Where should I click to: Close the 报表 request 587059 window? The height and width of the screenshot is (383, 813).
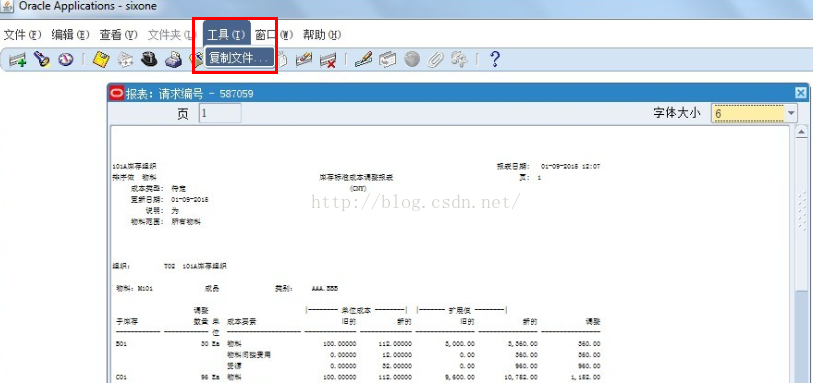click(801, 93)
